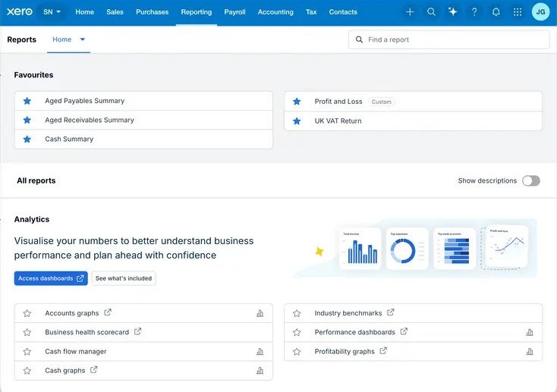The height and width of the screenshot is (392, 557).
Task: Open the apps grid icon
Action: click(x=518, y=11)
